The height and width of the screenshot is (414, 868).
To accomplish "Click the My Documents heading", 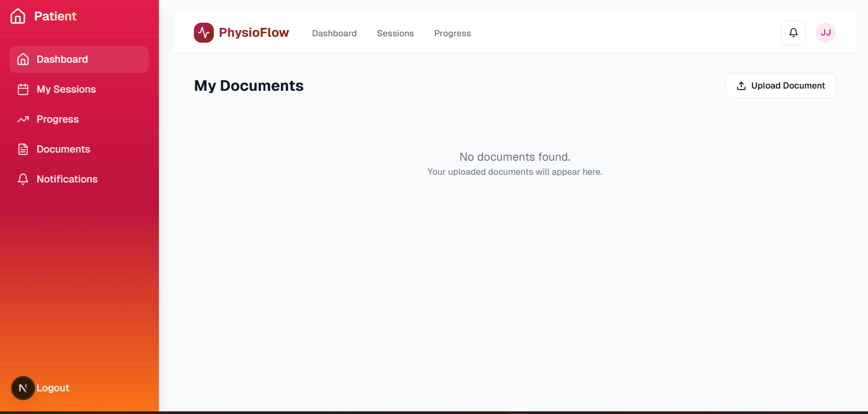I will click(x=249, y=86).
